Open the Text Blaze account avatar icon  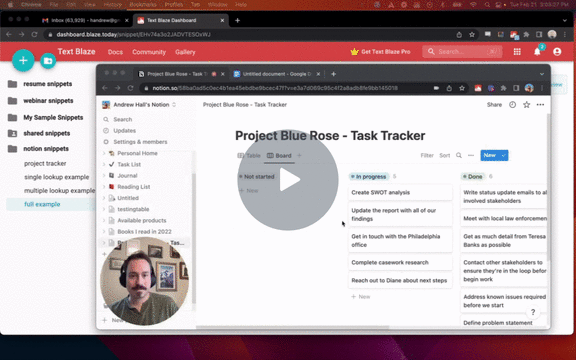557,52
